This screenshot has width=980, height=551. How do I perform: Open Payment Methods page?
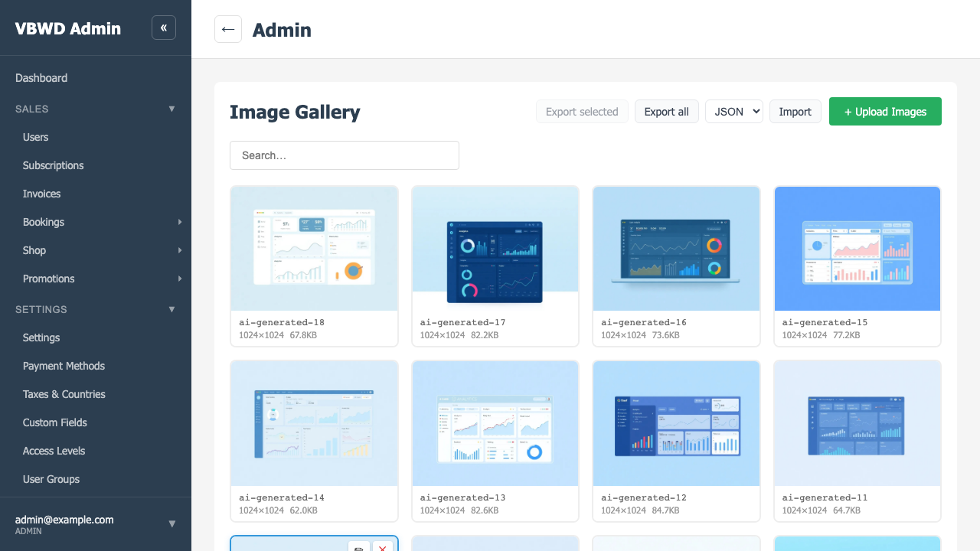pos(96,366)
